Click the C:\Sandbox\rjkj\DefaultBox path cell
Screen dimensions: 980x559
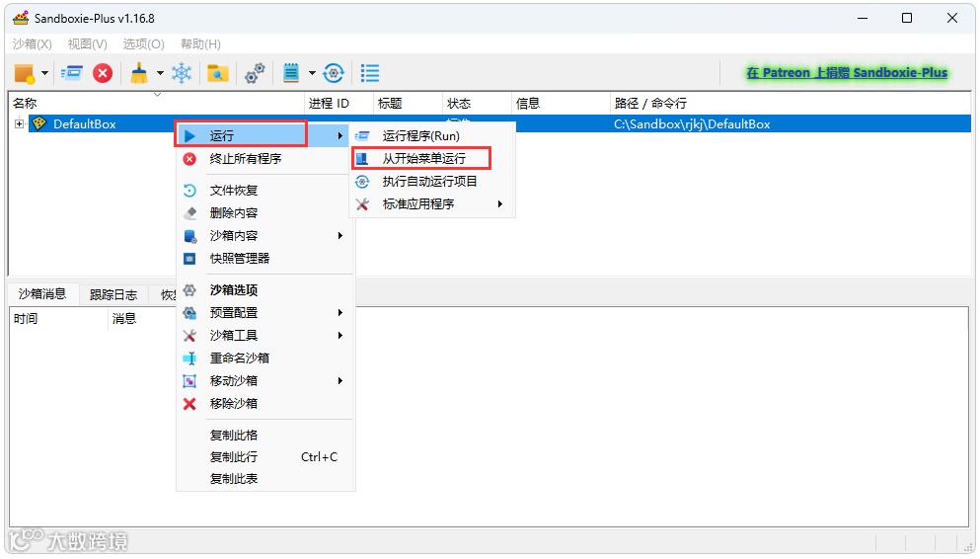pyautogui.click(x=692, y=123)
